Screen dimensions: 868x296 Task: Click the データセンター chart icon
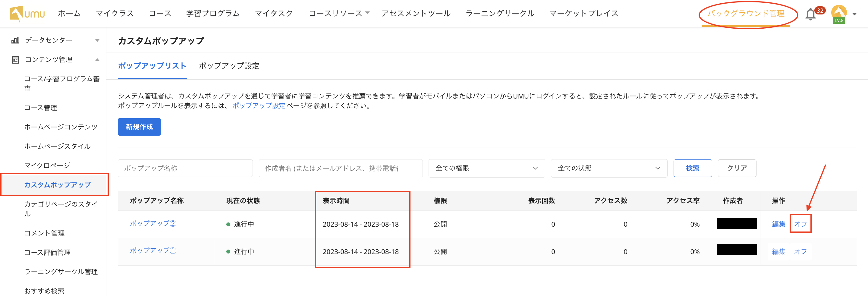point(15,40)
